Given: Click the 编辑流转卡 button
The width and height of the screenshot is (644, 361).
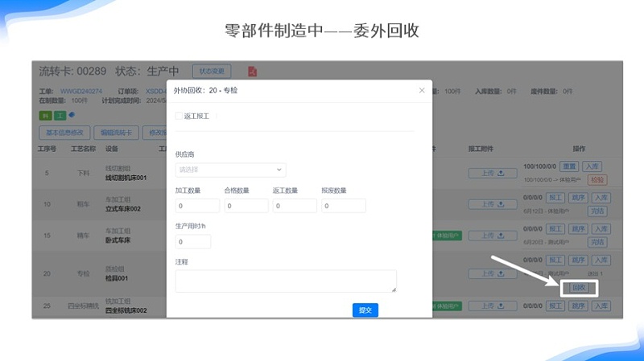Looking at the screenshot, I should 118,133.
